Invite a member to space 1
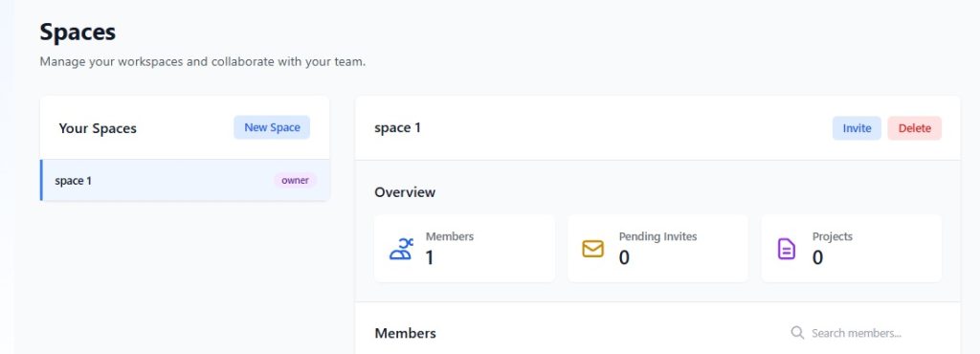 857,128
